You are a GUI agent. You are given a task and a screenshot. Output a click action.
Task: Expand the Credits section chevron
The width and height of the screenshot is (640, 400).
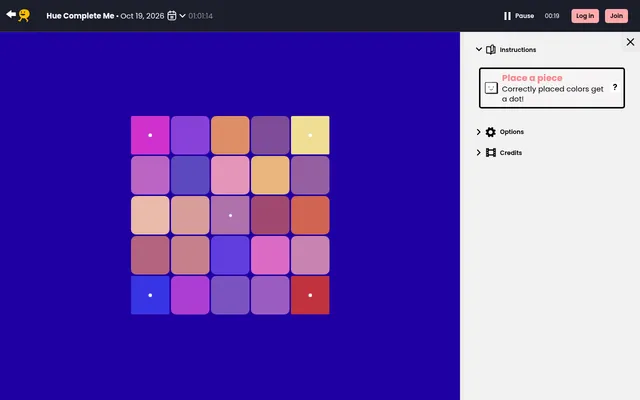tap(478, 153)
